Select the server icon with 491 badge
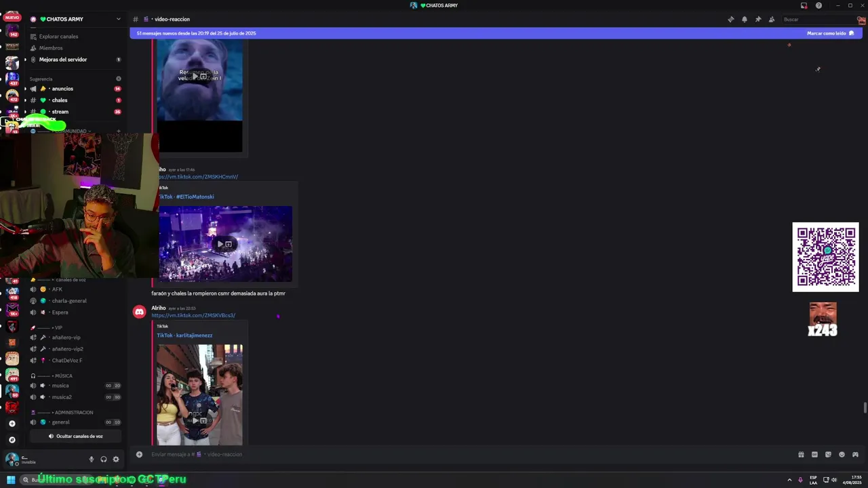The width and height of the screenshot is (868, 488). (x=12, y=375)
